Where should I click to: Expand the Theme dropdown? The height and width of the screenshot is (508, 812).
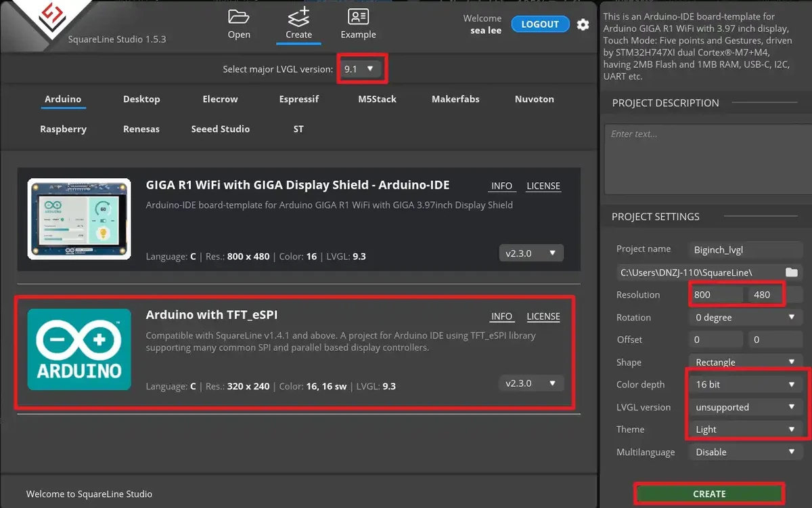tap(745, 429)
